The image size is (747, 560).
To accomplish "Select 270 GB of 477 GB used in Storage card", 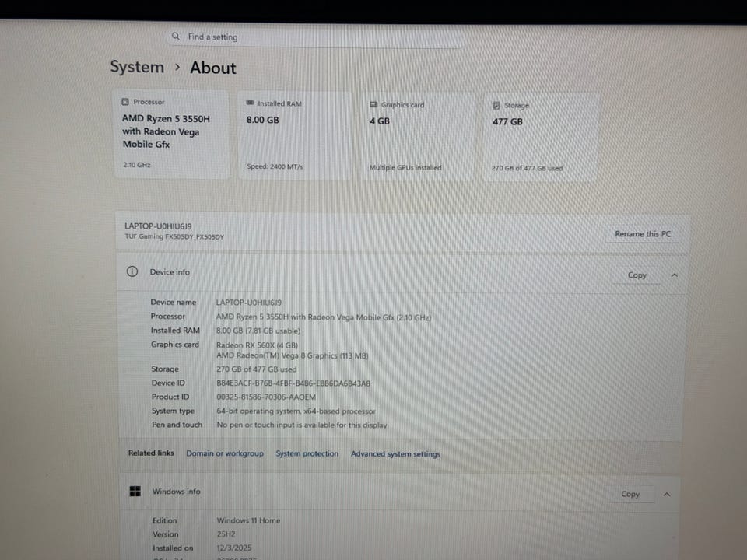I will point(527,168).
